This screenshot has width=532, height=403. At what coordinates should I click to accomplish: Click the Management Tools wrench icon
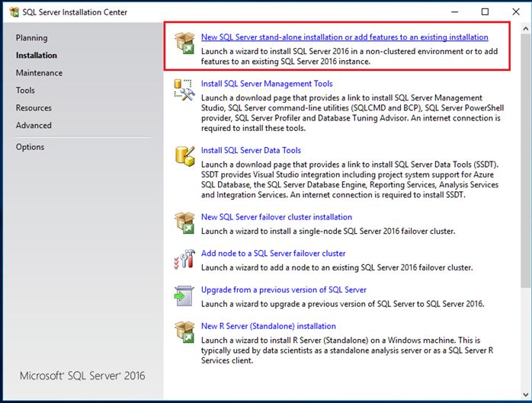coord(184,90)
